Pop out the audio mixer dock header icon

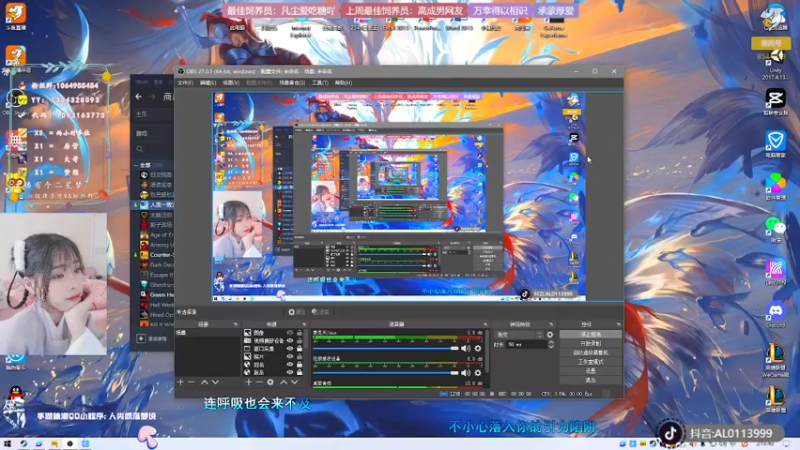(x=485, y=324)
